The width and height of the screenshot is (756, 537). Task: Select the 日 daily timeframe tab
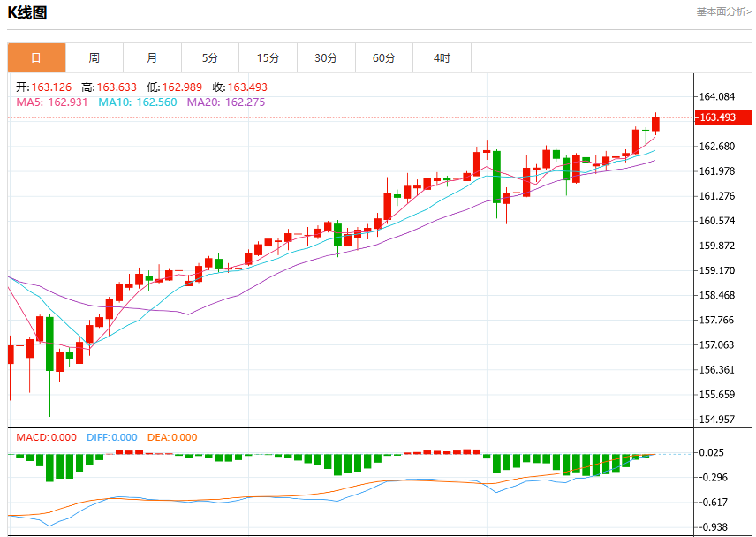[36, 57]
